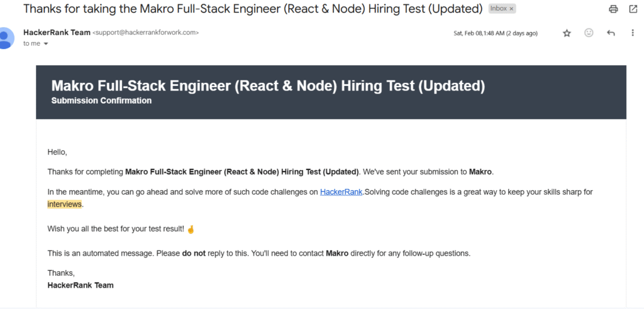Click the support@hackerrankforwork.com sender address
This screenshot has height=309, width=644.
(x=146, y=33)
